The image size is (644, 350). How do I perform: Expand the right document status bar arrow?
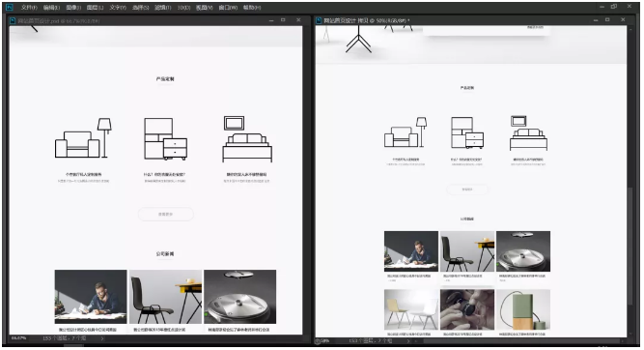pos(408,341)
